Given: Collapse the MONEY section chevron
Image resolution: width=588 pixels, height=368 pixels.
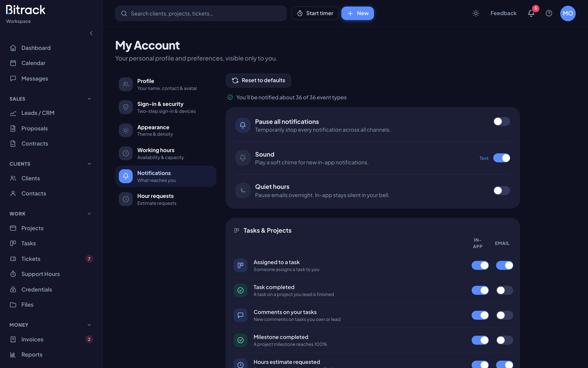Looking at the screenshot, I should (x=89, y=325).
